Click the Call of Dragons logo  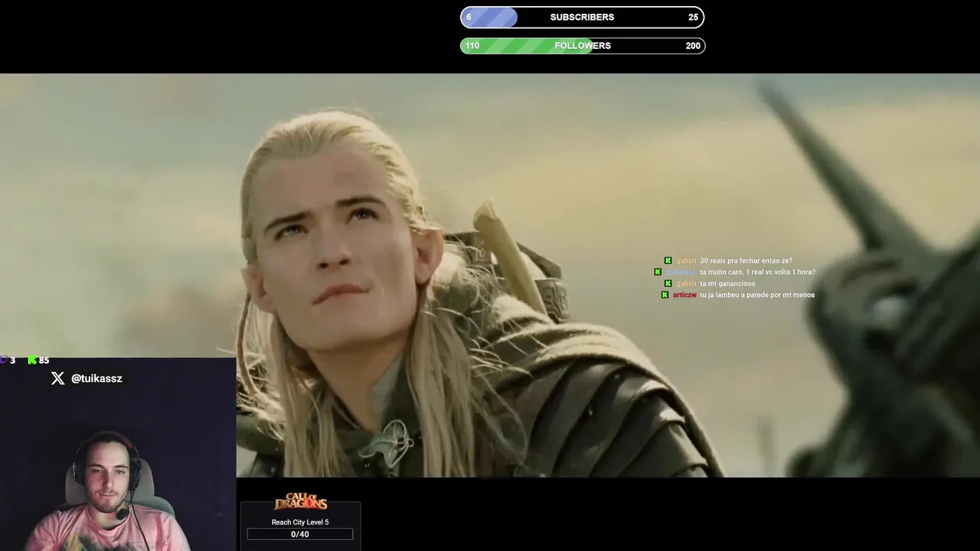click(301, 502)
